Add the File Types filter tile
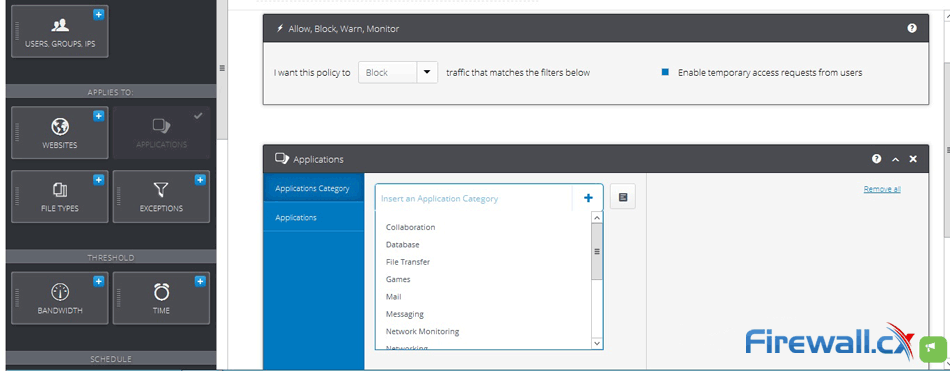The height and width of the screenshot is (371, 950). [x=60, y=196]
